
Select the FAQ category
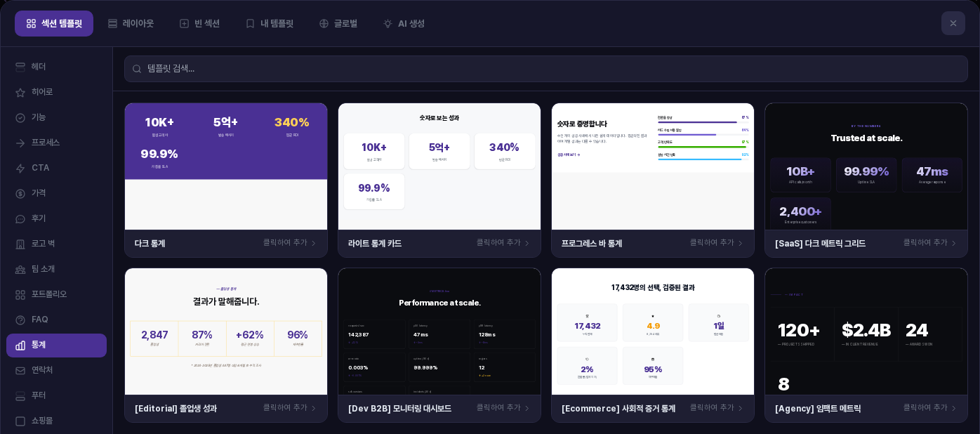(56, 320)
